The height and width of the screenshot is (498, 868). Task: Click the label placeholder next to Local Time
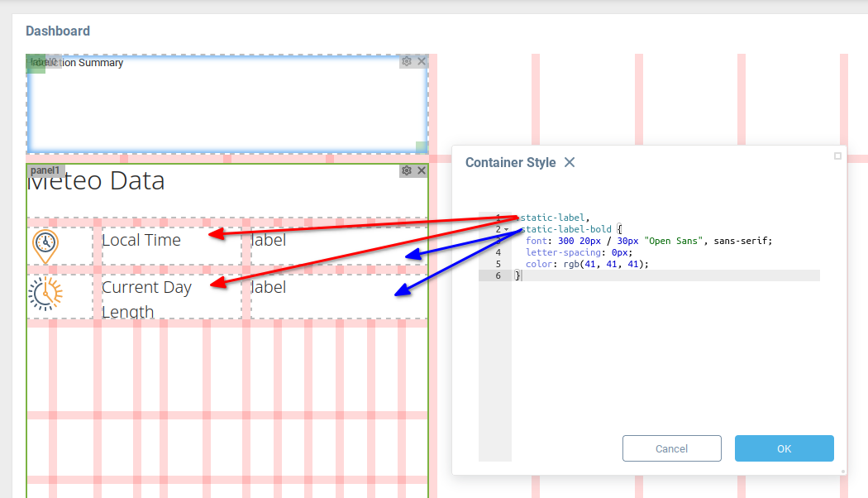[269, 240]
